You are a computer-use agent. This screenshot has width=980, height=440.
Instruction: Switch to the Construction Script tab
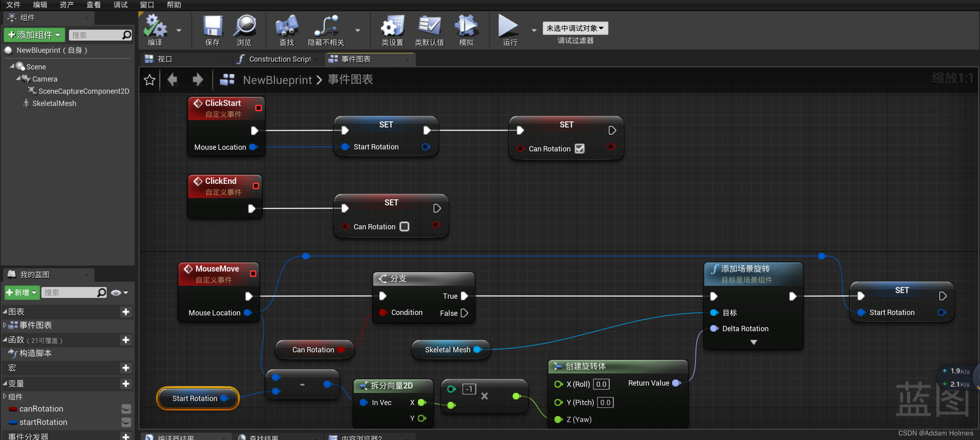279,59
